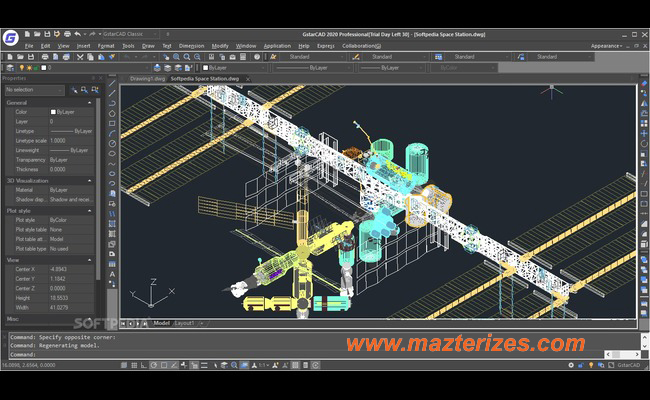Switch to the Drawing1.dwg tab
This screenshot has width=650, height=400.
(147, 78)
